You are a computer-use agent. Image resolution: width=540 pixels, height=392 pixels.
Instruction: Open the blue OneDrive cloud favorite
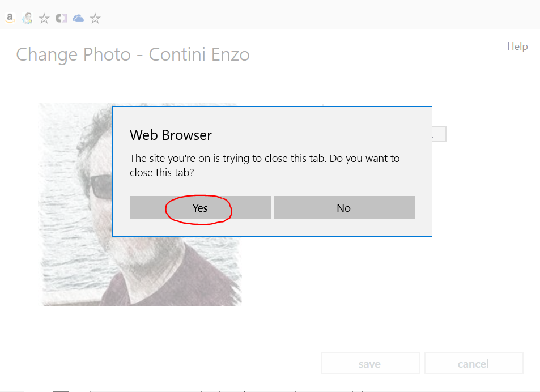coord(78,19)
